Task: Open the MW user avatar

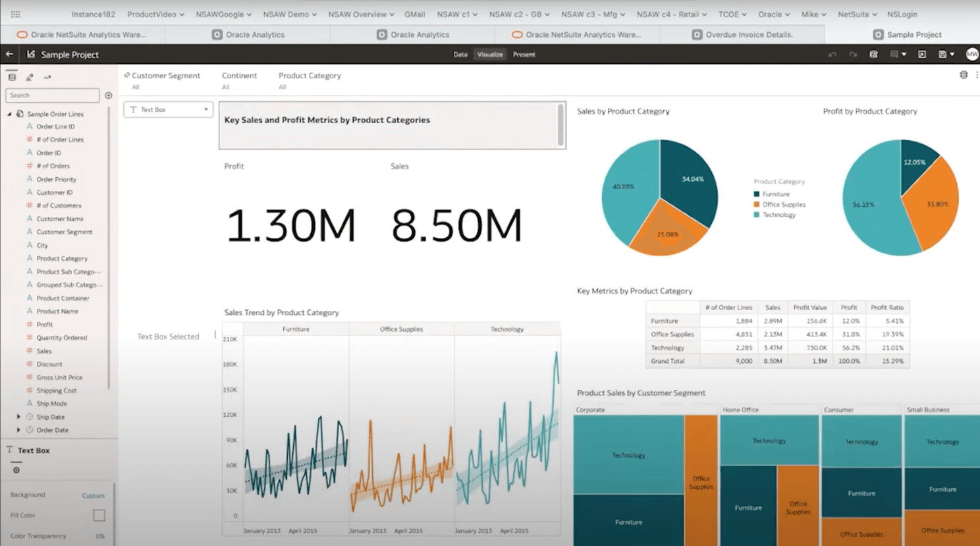Action: click(971, 54)
